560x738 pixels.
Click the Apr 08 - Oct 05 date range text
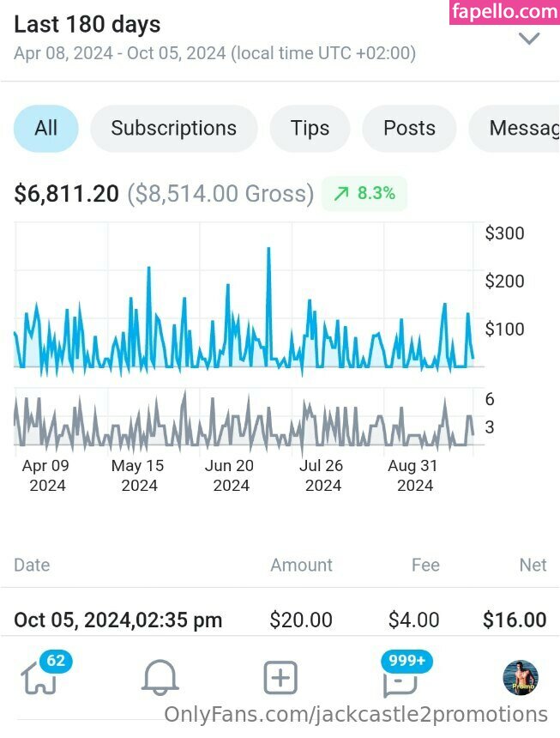[x=214, y=53]
